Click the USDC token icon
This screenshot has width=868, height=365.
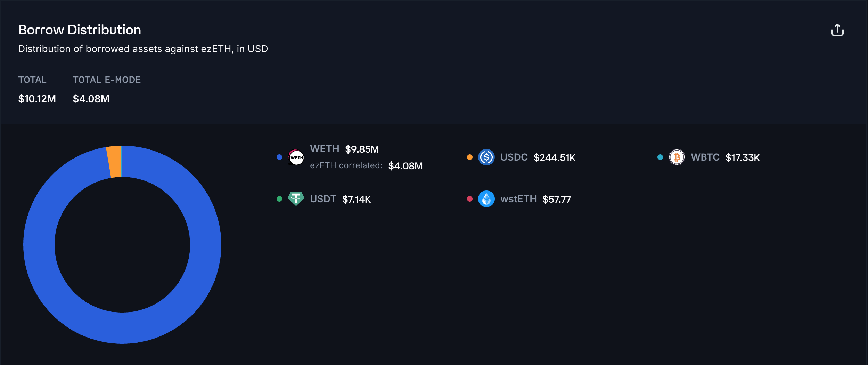pyautogui.click(x=486, y=157)
